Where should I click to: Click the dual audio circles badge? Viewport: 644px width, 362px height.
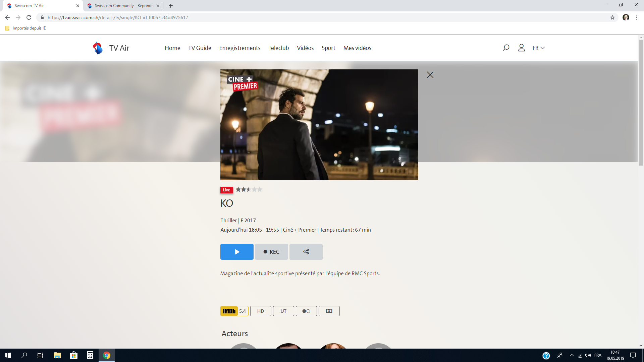click(x=306, y=311)
